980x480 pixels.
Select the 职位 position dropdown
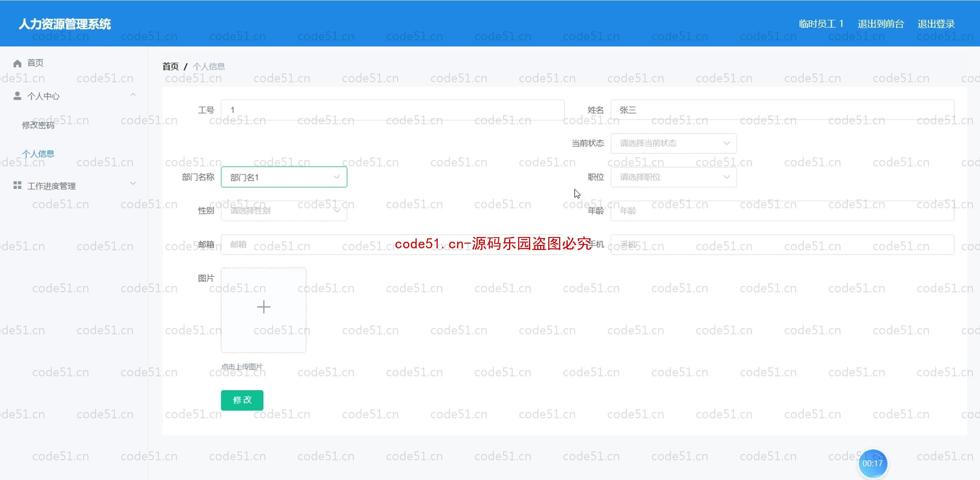[x=673, y=177]
